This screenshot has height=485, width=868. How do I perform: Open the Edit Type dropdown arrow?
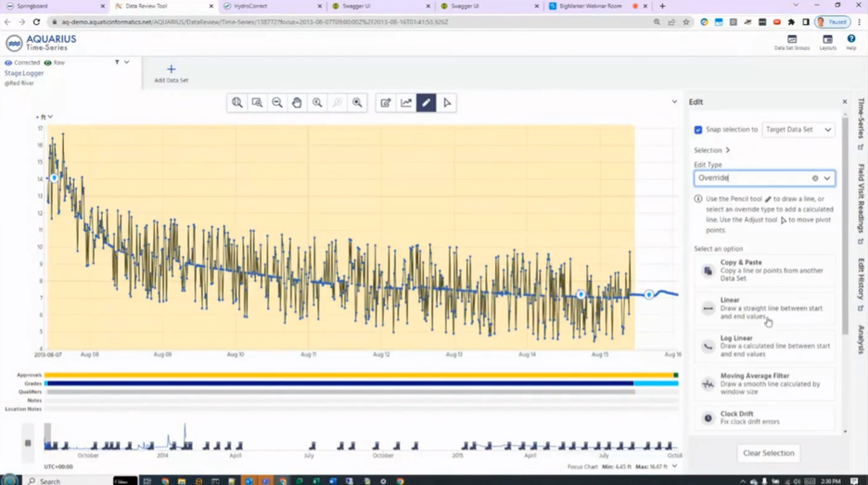(x=827, y=178)
